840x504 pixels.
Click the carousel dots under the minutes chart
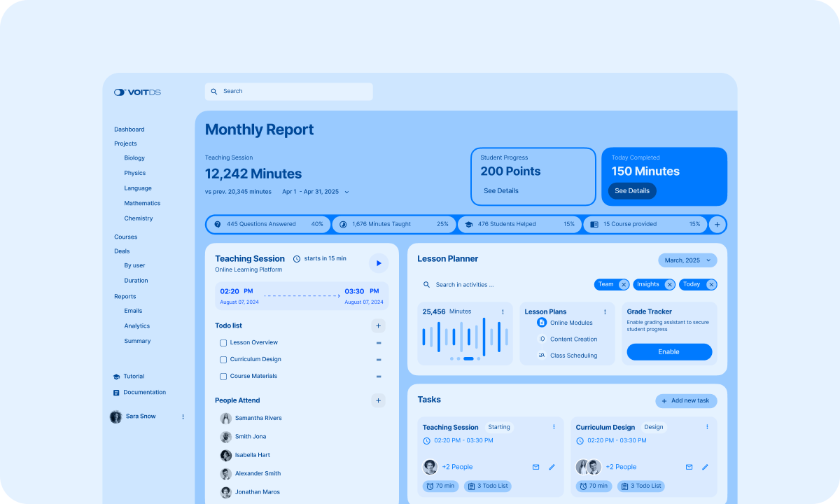click(x=465, y=358)
